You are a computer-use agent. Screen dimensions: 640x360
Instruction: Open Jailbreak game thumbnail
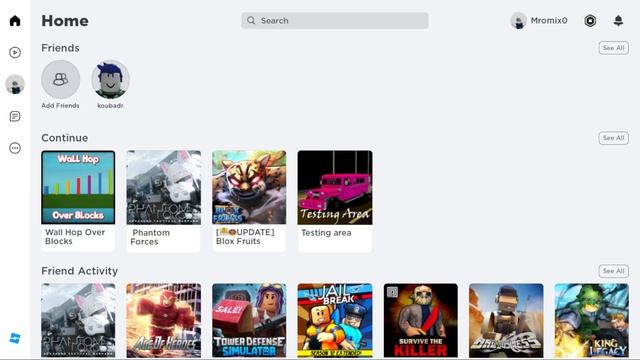pos(335,320)
